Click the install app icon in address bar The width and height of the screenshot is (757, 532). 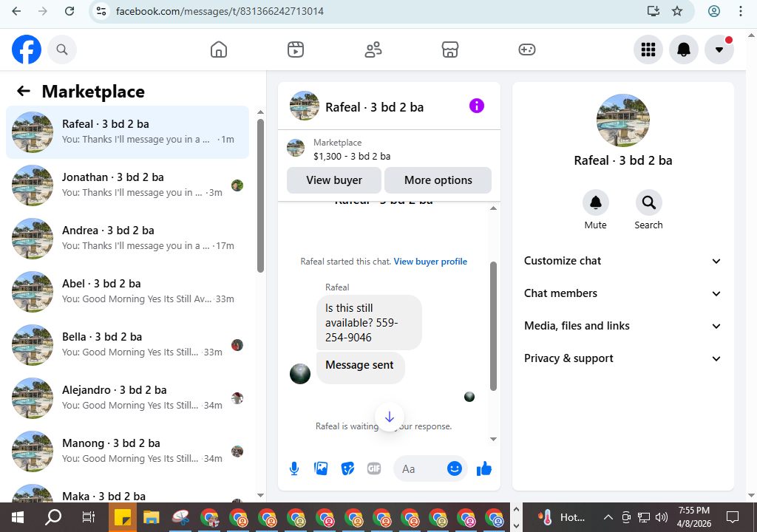tap(654, 11)
